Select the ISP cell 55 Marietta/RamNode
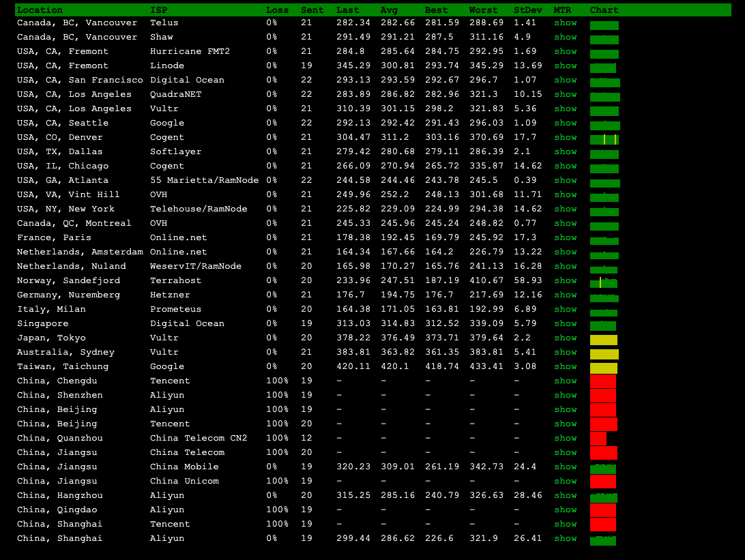The height and width of the screenshot is (560, 745). (x=204, y=180)
